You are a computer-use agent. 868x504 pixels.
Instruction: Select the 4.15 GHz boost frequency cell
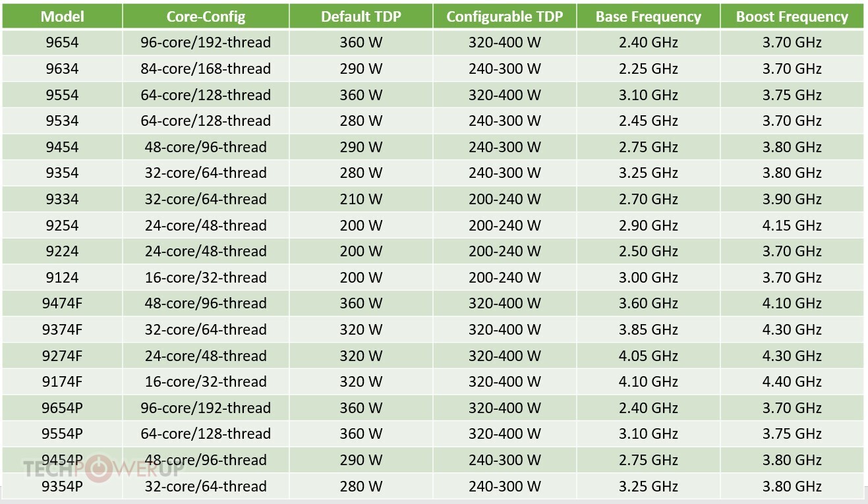792,225
